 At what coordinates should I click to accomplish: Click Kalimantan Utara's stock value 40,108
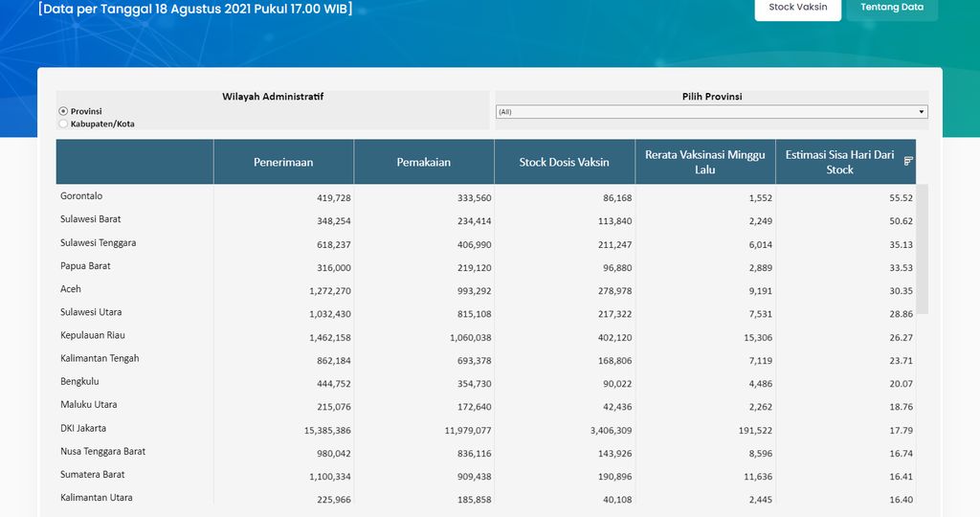coord(617,500)
